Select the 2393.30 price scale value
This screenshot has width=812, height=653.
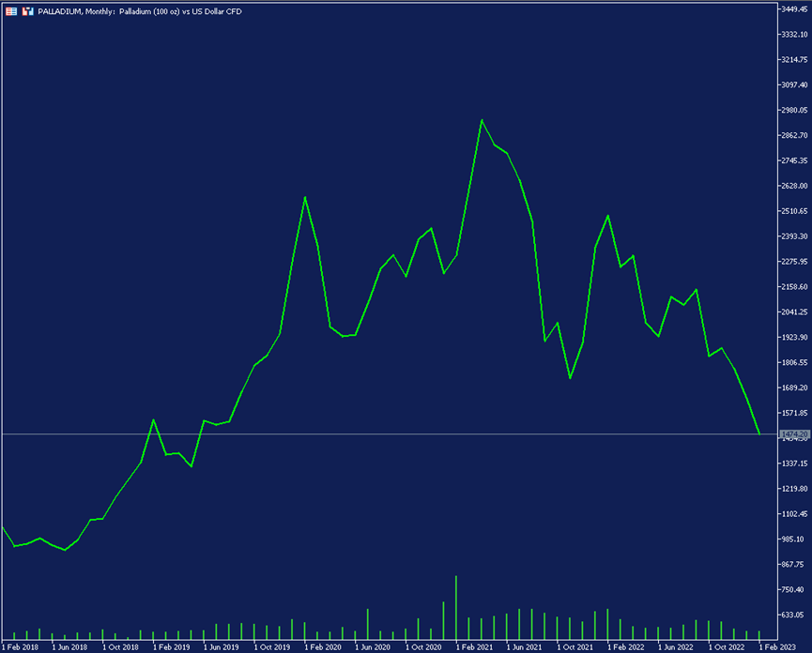coord(794,236)
